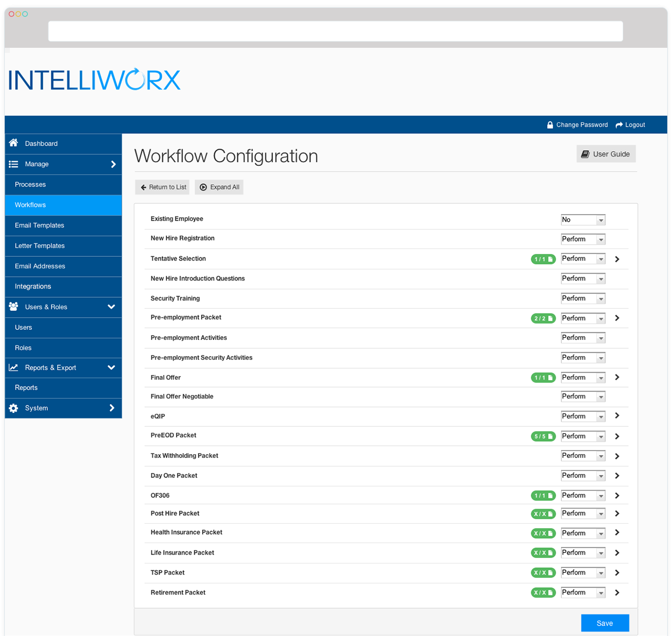Open the New Hire Registration Perform dropdown
672x636 pixels.
[x=583, y=239]
